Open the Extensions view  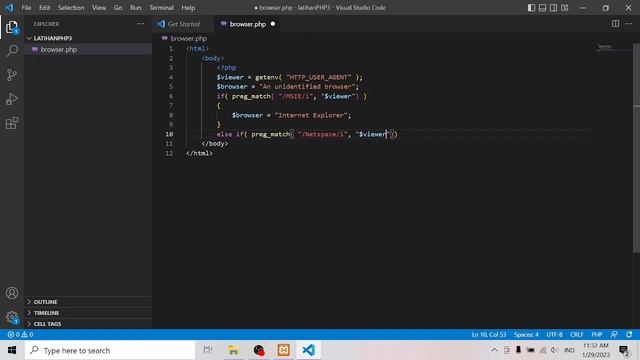point(12,123)
